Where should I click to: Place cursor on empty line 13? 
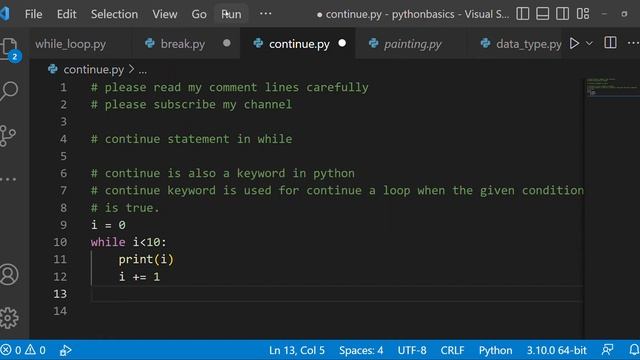click(x=337, y=293)
